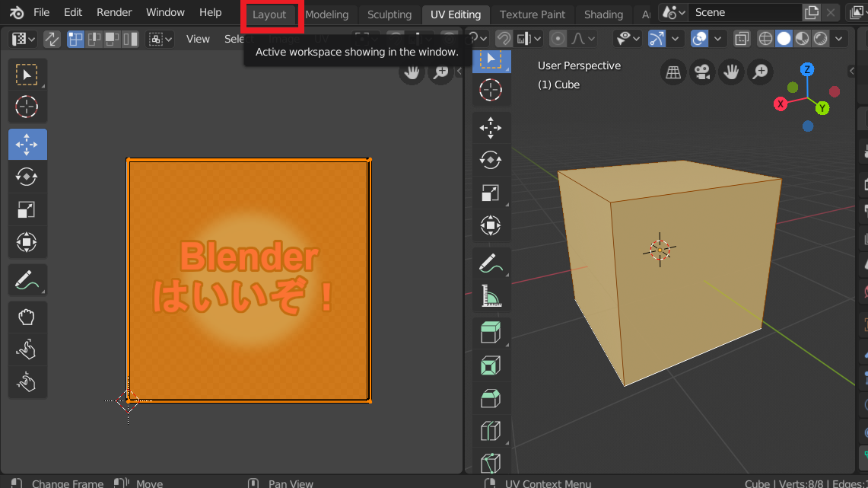Toggle camera view in 3D viewport
868x488 pixels.
[702, 72]
